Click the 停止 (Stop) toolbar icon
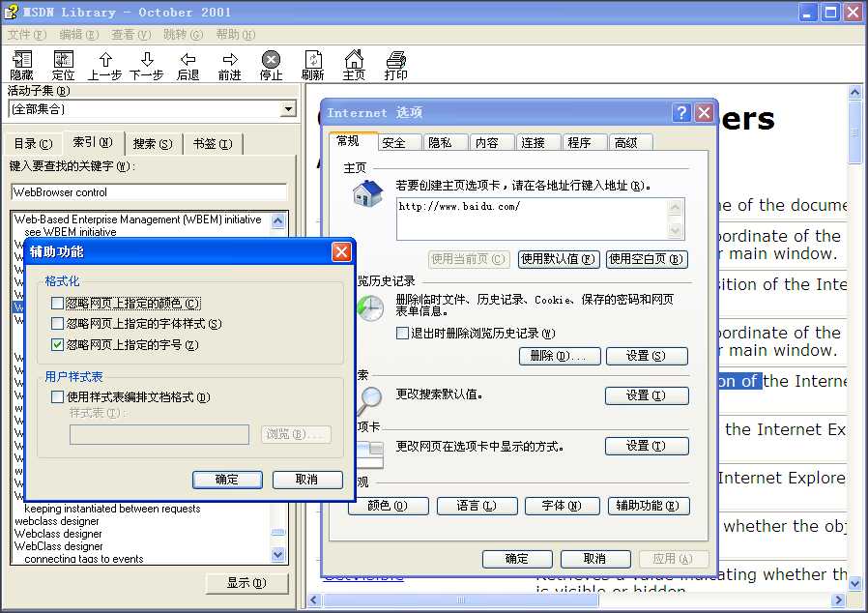The height and width of the screenshot is (613, 868). click(272, 66)
